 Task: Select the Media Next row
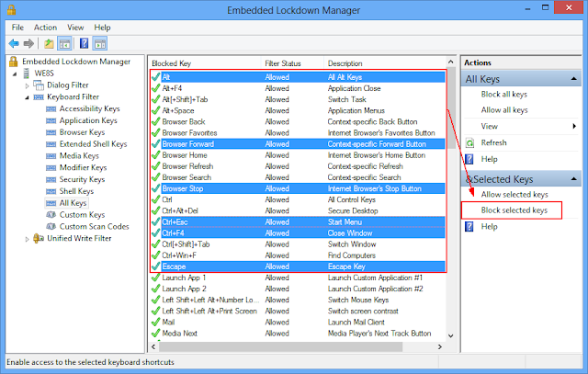[298, 334]
